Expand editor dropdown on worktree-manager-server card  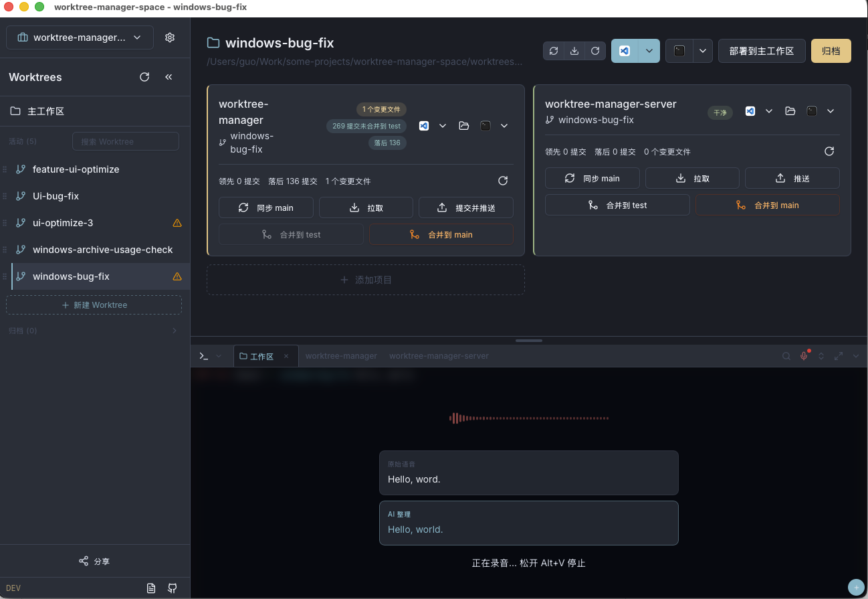point(769,111)
